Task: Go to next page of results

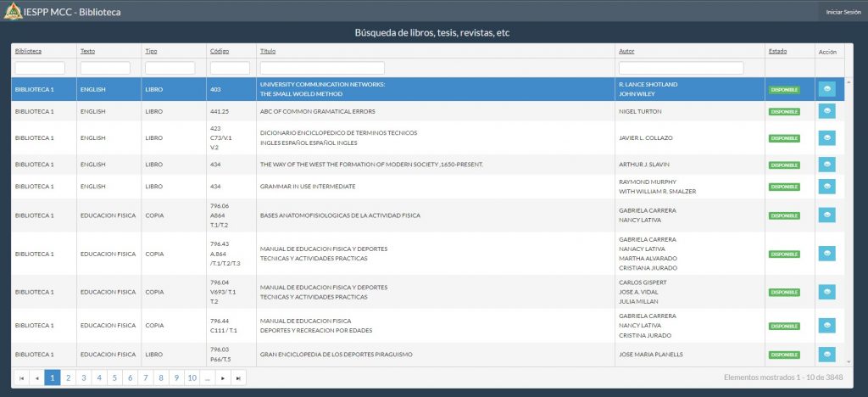Action: tap(223, 377)
